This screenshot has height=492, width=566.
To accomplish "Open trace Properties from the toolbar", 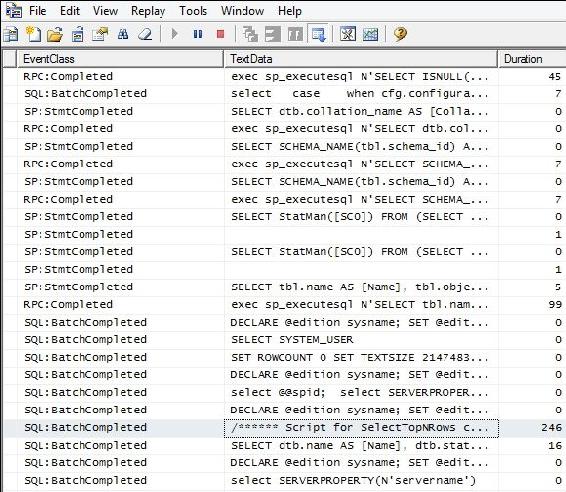I will 100,35.
